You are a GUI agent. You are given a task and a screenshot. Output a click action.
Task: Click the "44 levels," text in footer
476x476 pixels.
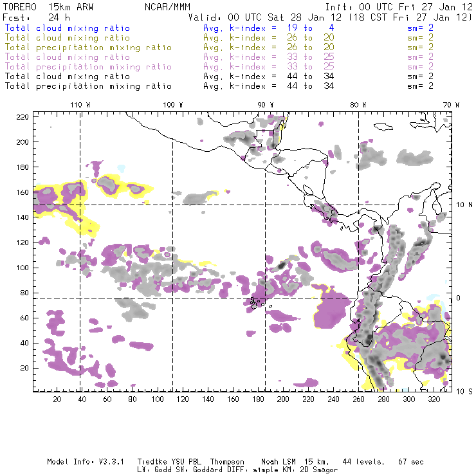click(363, 462)
